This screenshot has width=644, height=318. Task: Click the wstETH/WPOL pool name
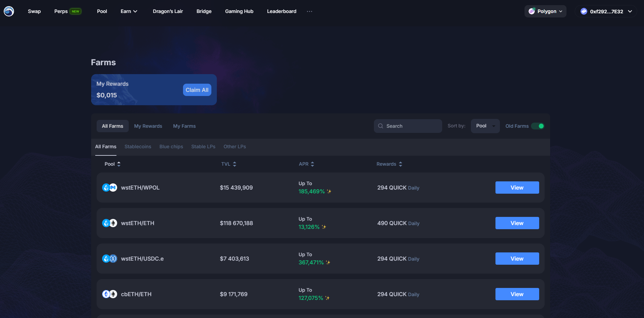coord(140,188)
